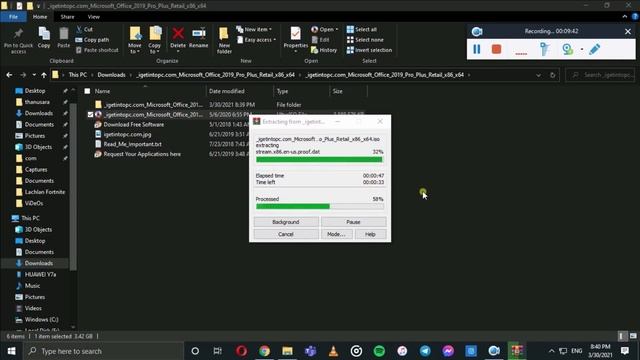Uncheck the selected ISO file checkbox
Screen dimensions: 640x360
coord(90,115)
